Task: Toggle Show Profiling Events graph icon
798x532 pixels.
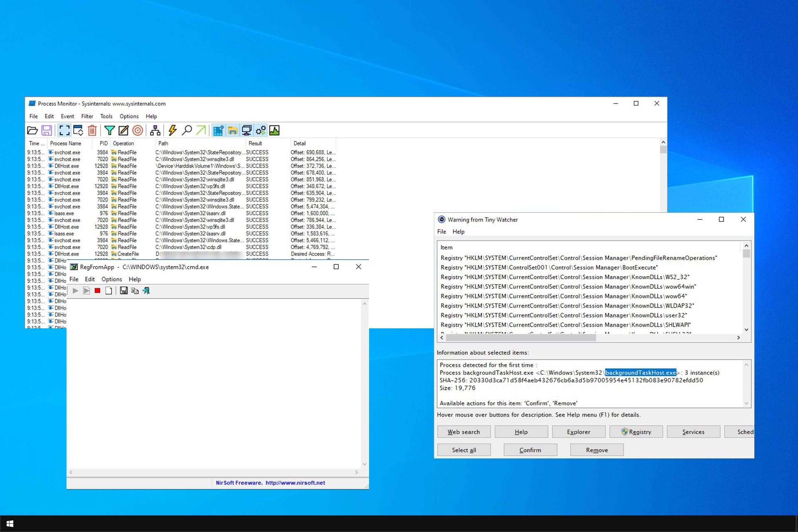Action: 274,131
